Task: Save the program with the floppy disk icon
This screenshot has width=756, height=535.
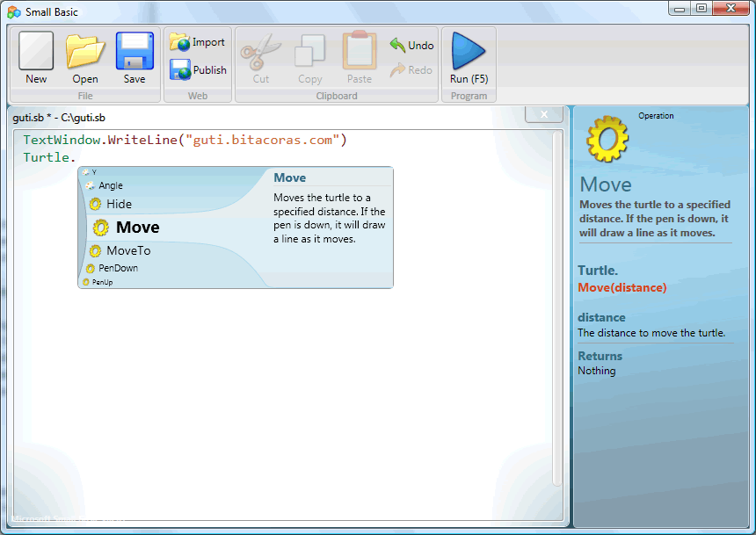Action: (x=134, y=54)
